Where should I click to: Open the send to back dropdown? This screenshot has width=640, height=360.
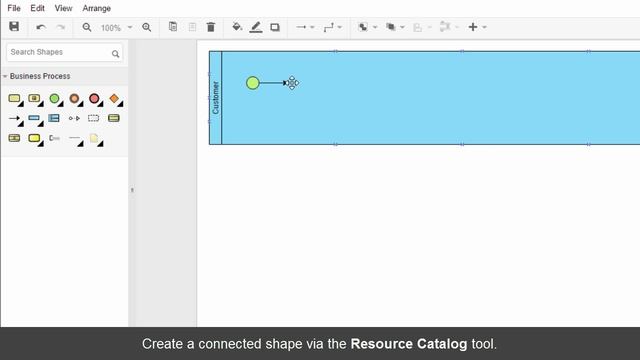tap(395, 27)
